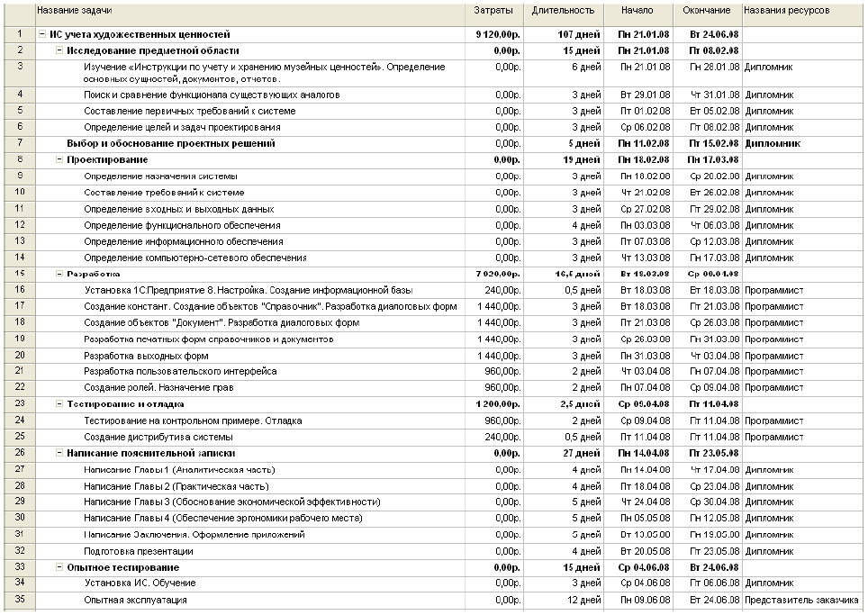Screen dimensions: 868x615
Task: Select row number 7 header
Action: (20, 143)
